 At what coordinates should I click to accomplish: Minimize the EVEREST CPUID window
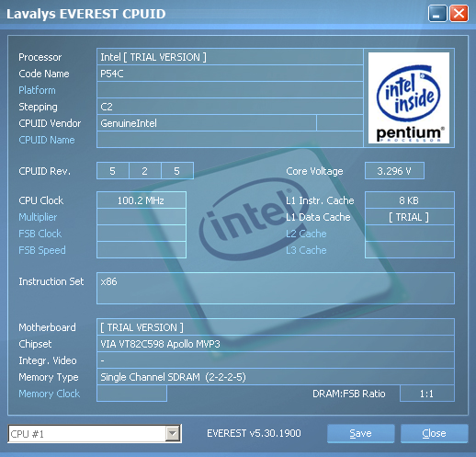(437, 14)
